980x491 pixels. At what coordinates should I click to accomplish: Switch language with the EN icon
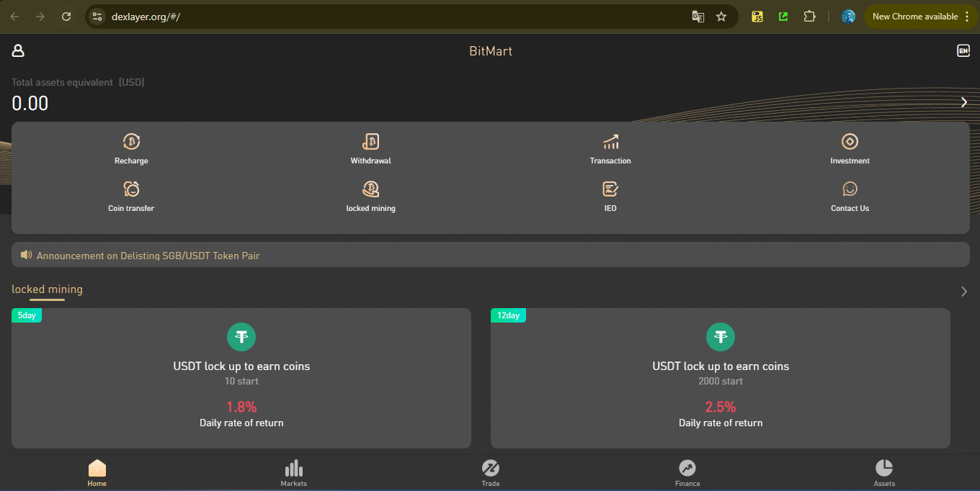point(963,50)
